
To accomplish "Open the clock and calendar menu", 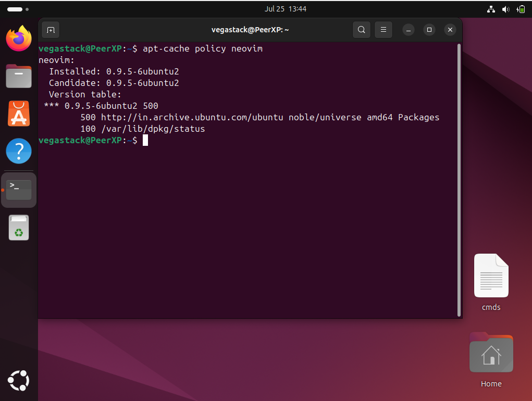I will (285, 9).
